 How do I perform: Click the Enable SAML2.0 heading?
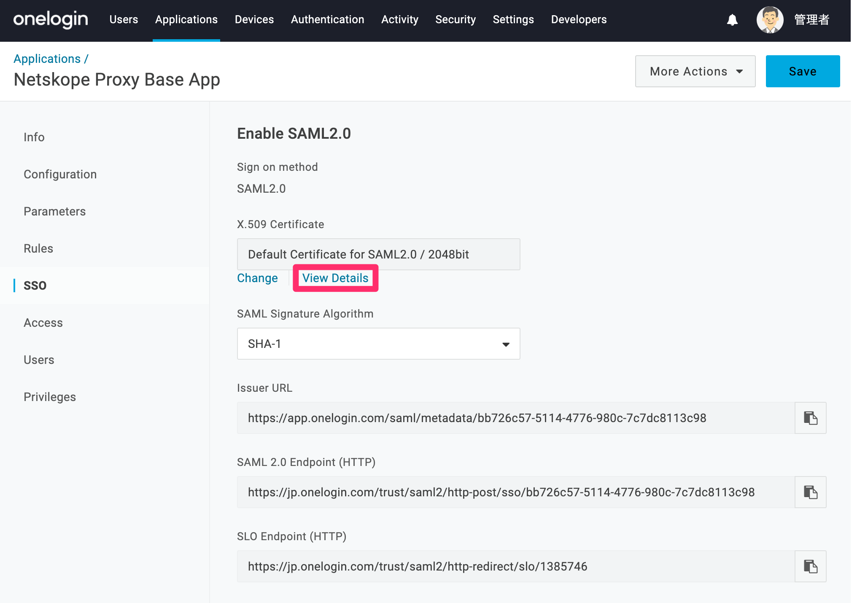click(294, 134)
